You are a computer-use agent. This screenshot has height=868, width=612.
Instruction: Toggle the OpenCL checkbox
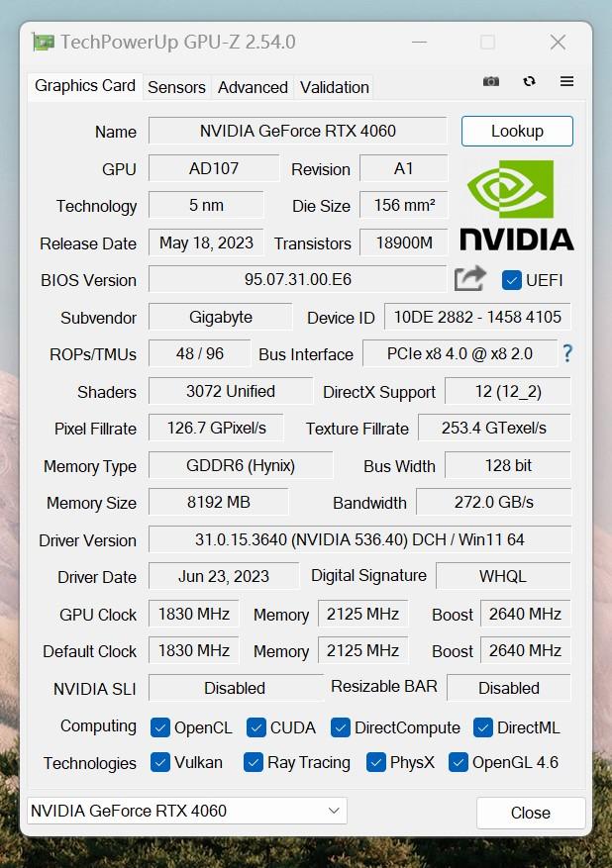[x=160, y=727]
